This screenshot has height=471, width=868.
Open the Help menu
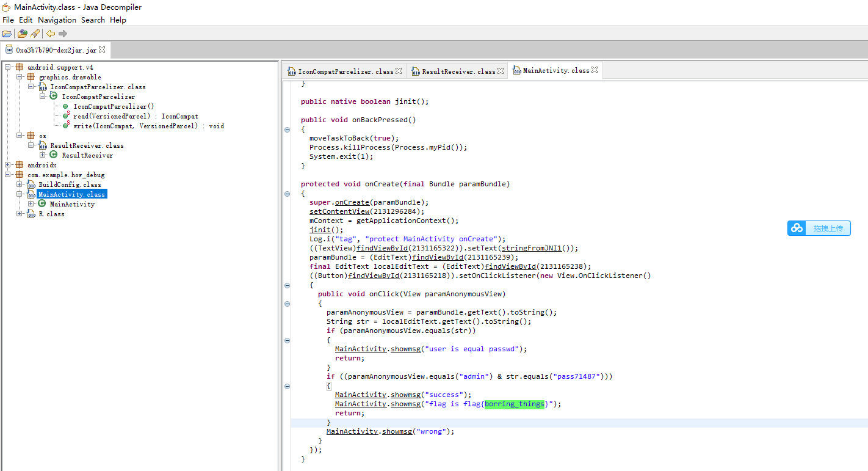pos(118,20)
